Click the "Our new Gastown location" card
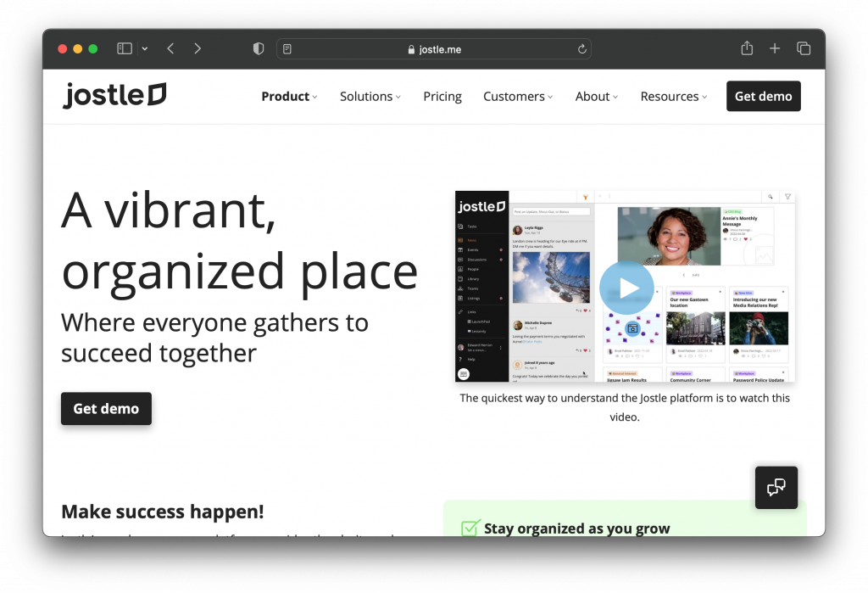 695,325
